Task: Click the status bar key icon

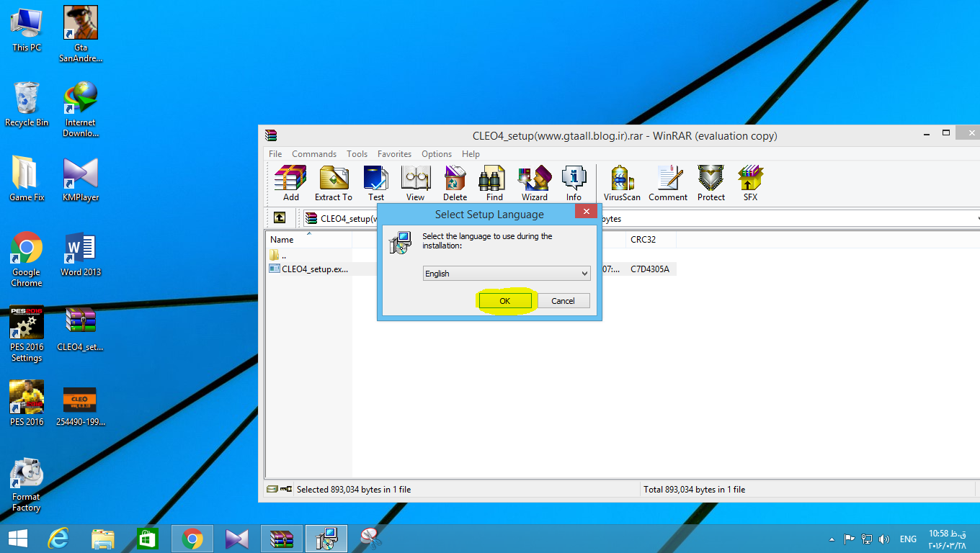Action: (x=285, y=489)
